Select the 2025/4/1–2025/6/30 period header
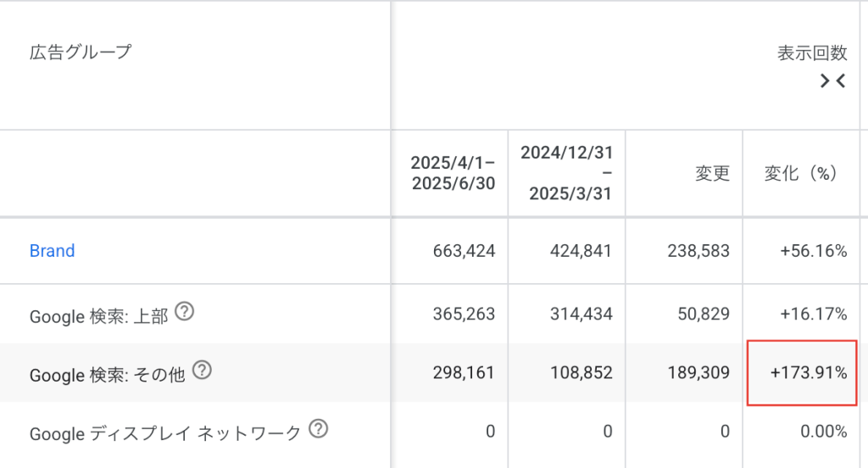Screen dimensions: 868x468 (453, 173)
